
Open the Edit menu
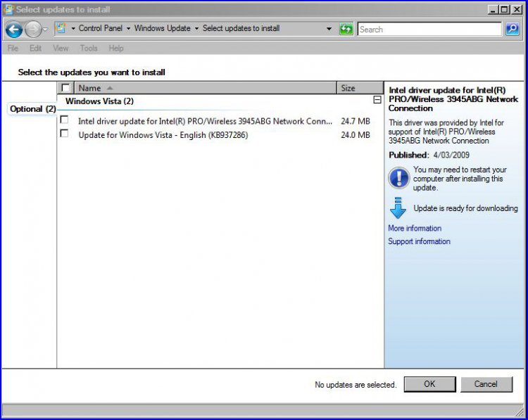point(35,48)
